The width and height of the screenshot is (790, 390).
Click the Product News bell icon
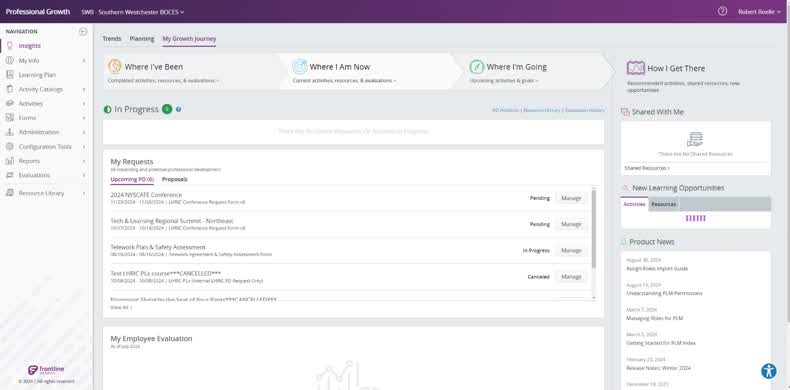tap(624, 242)
